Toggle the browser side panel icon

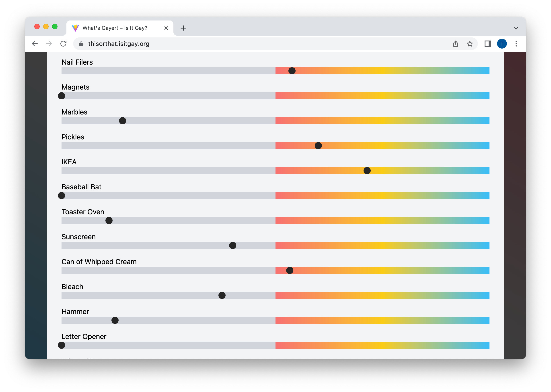point(487,44)
